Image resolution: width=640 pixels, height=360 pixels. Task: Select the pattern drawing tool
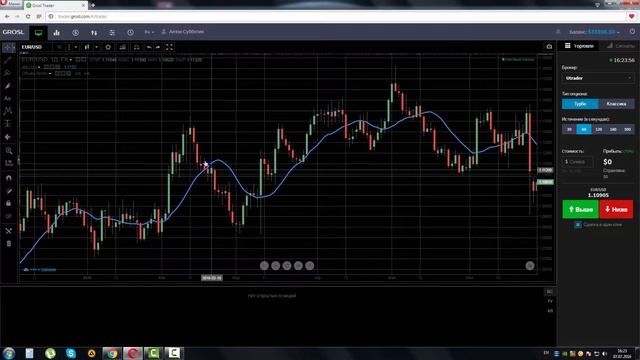(x=7, y=111)
